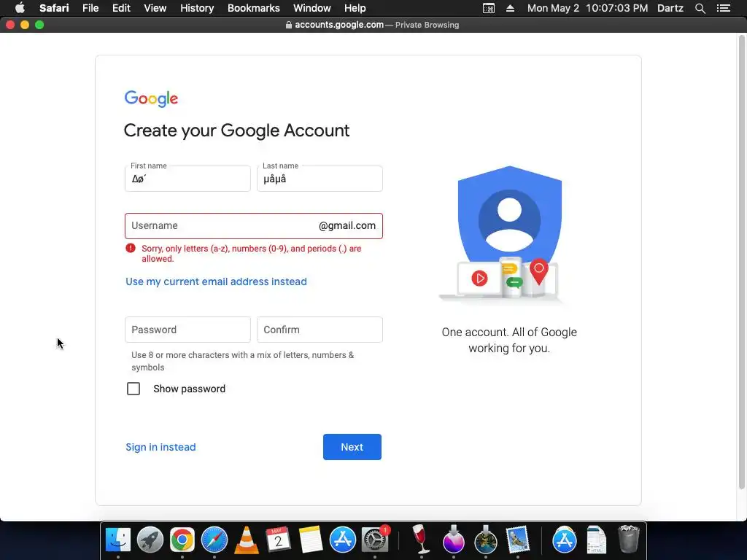Viewport: 747px width, 560px height.
Task: Open the Bookmarks menu
Action: [x=253, y=8]
